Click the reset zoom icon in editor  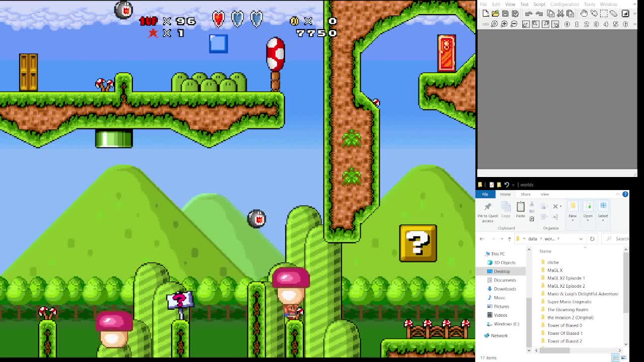pyautogui.click(x=494, y=24)
